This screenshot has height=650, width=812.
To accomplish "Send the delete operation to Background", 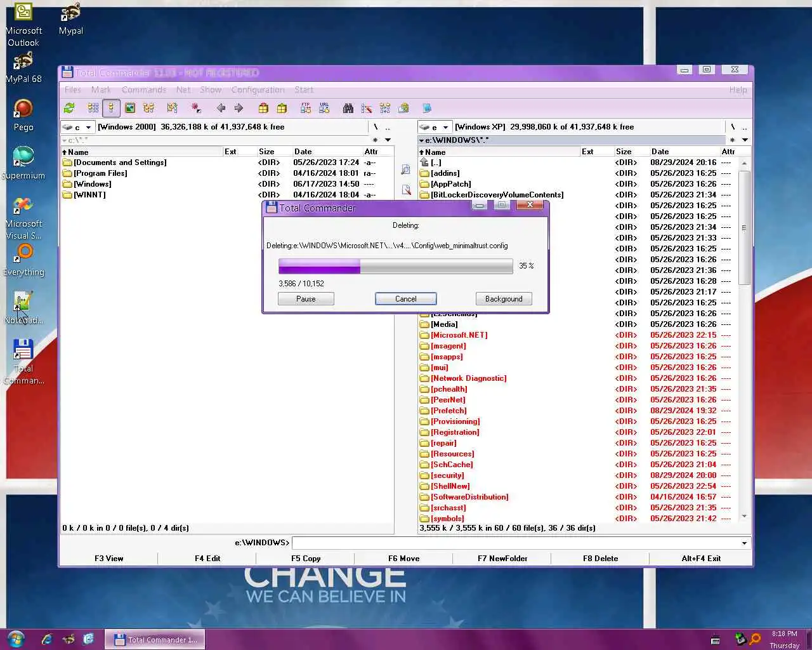I will (504, 299).
